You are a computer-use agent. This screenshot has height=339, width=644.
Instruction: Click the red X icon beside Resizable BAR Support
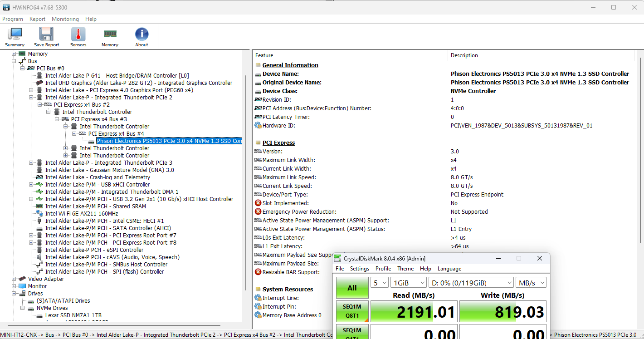point(258,272)
